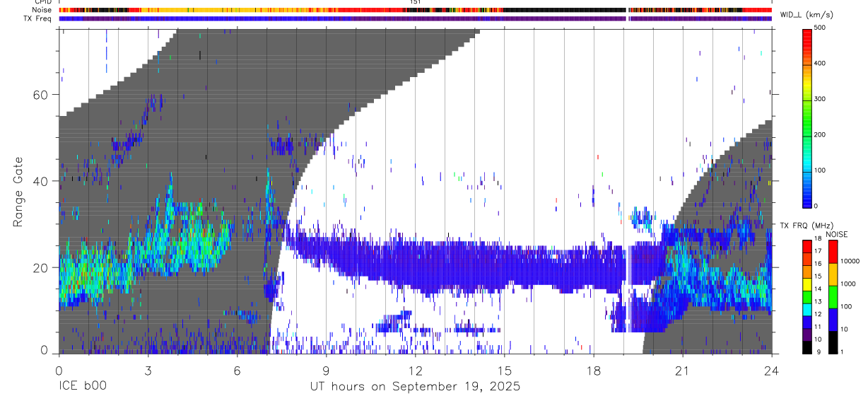This screenshot has height=401, width=868.
Task: Click the yellow segment of NOISE color bar
Action: coord(833,273)
